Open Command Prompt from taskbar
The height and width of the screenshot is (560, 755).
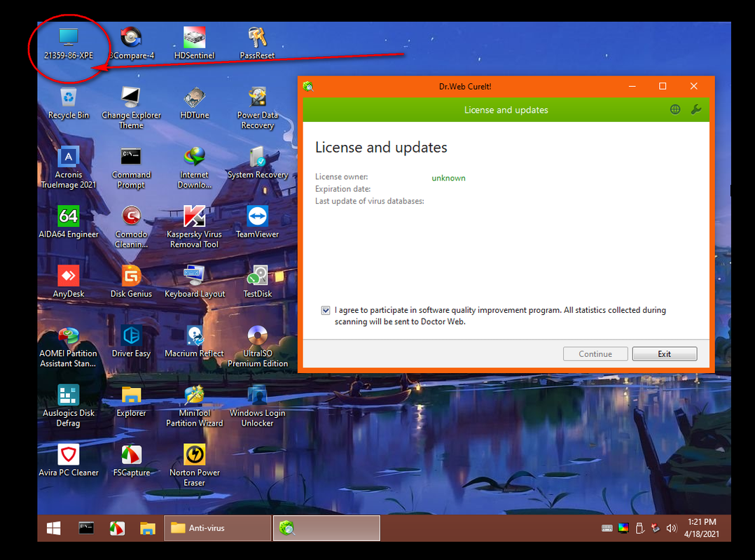point(85,528)
